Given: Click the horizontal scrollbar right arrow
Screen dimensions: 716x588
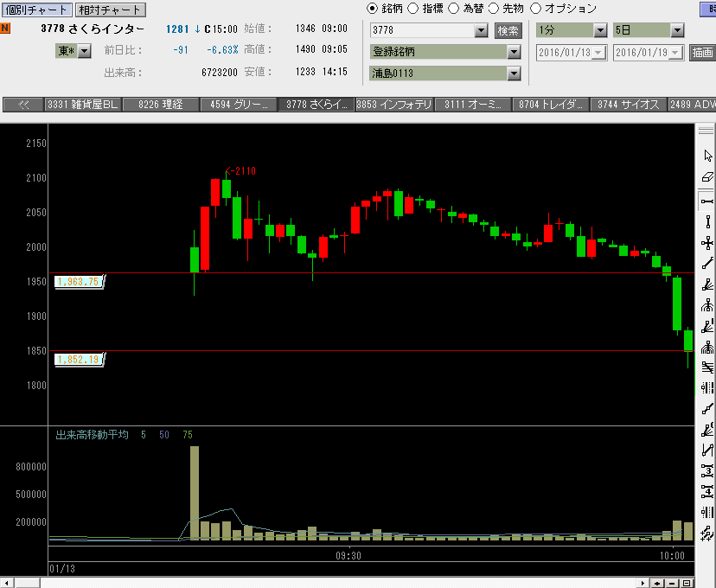Looking at the screenshot, I should [x=643, y=583].
